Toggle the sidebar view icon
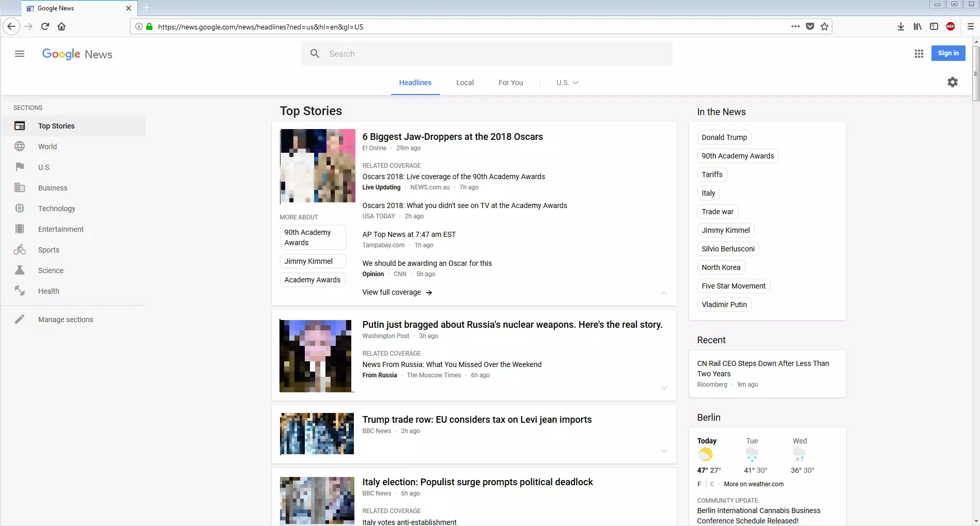 934,26
